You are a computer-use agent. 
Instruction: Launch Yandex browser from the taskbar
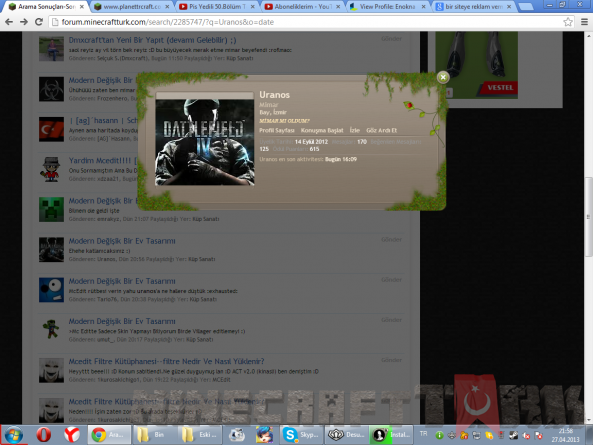[72, 435]
